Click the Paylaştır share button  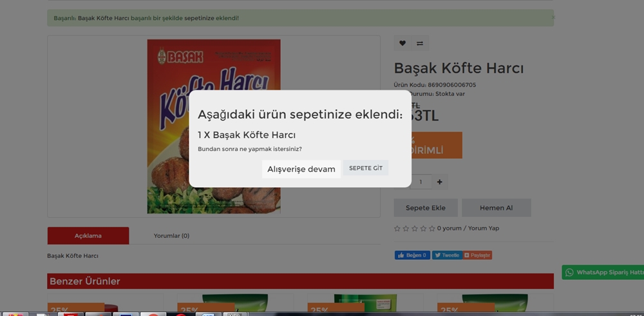click(x=477, y=255)
